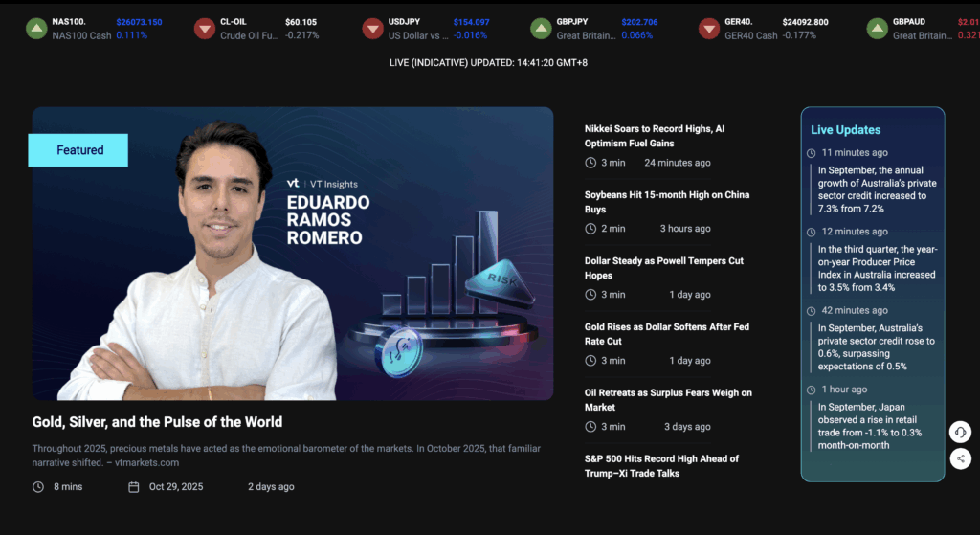Click the calendar icon beside Oct 29, 2025
The image size is (980, 535).
[134, 487]
